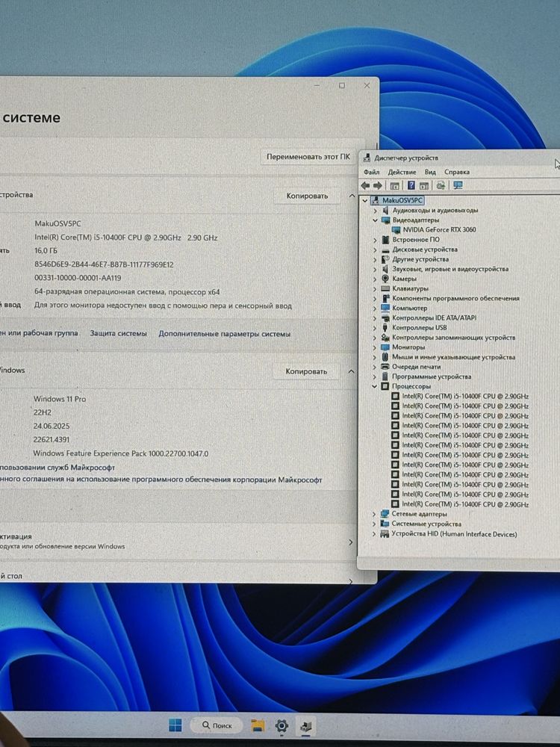
Task: Click the product ID 00331-10000-00001-AA119
Action: pos(78,278)
